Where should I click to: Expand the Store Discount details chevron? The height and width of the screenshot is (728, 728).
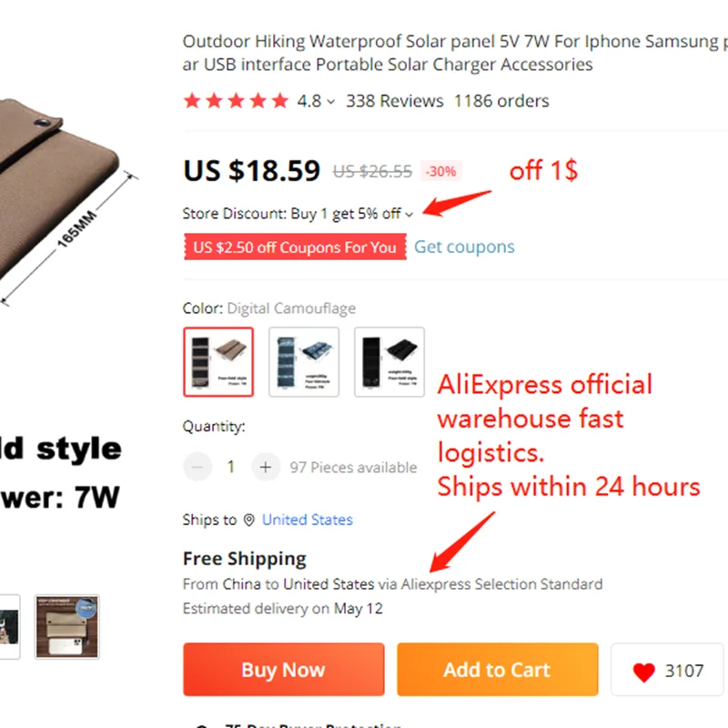click(x=409, y=215)
